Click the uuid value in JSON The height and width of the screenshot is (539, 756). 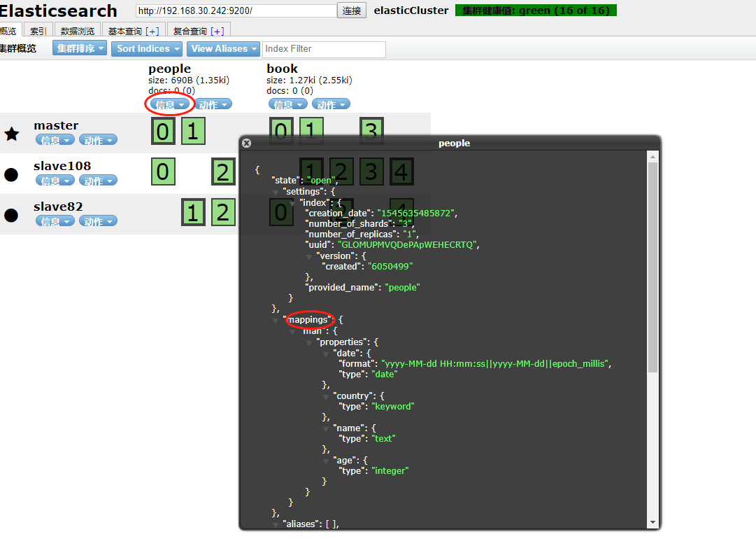point(408,244)
